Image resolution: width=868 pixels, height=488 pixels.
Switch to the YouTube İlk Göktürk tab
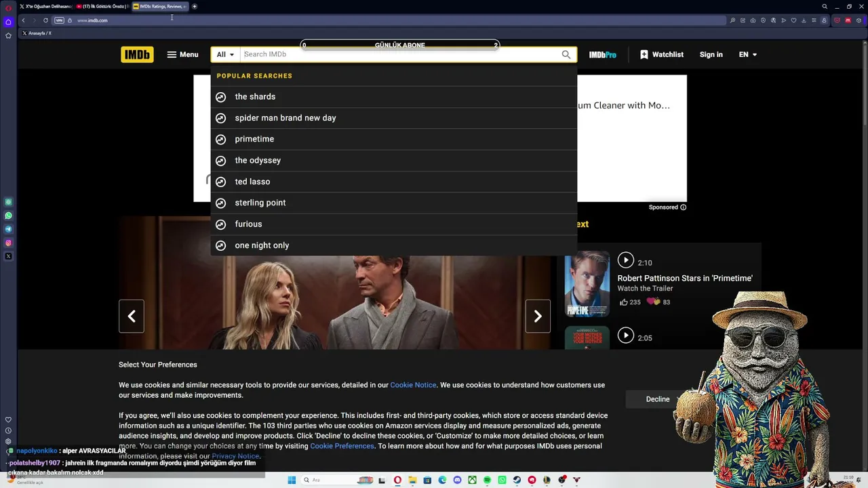coord(102,7)
